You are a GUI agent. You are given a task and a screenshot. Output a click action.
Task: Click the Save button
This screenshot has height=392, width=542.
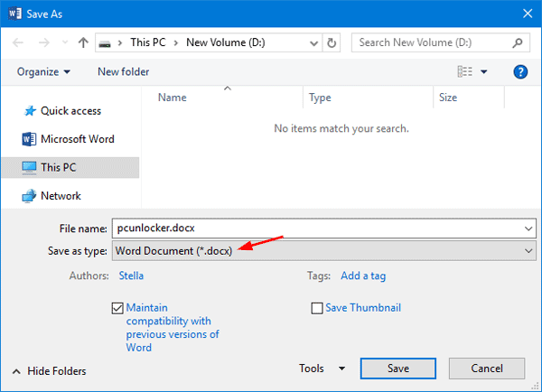[397, 369]
